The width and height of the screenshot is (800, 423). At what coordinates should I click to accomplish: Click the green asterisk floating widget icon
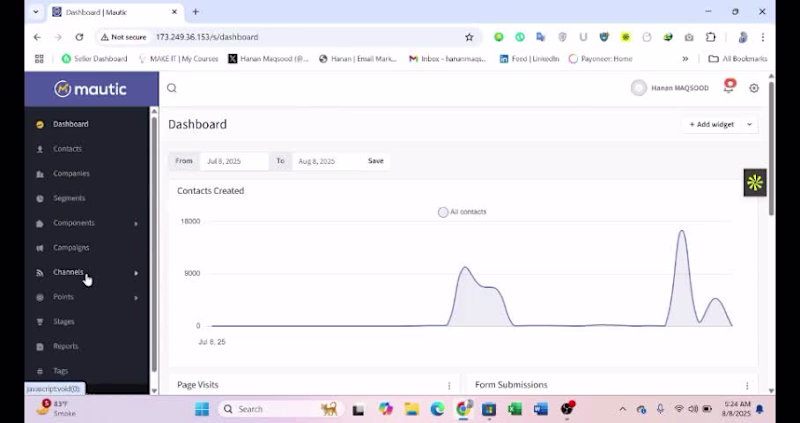755,182
